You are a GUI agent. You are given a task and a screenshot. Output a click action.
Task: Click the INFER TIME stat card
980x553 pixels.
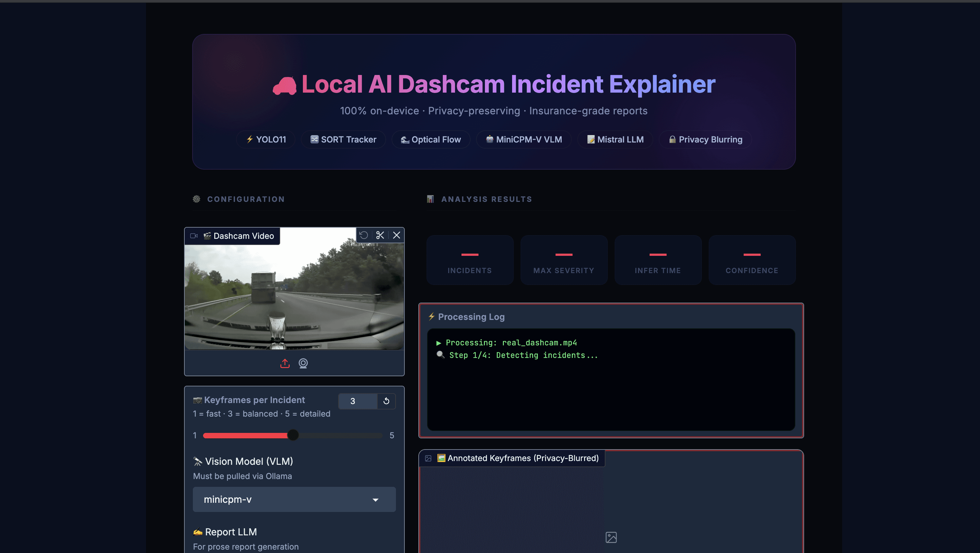[658, 260]
